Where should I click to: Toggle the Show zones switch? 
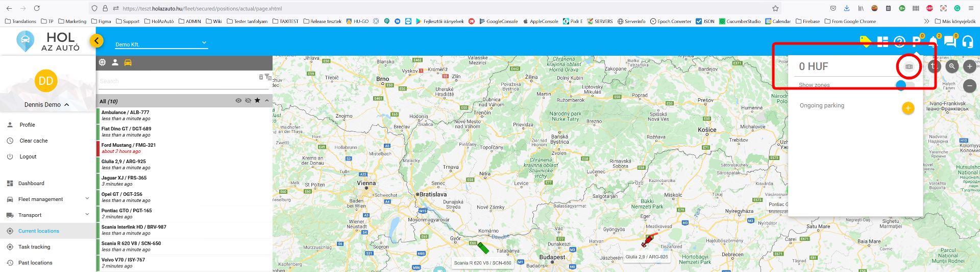905,85
